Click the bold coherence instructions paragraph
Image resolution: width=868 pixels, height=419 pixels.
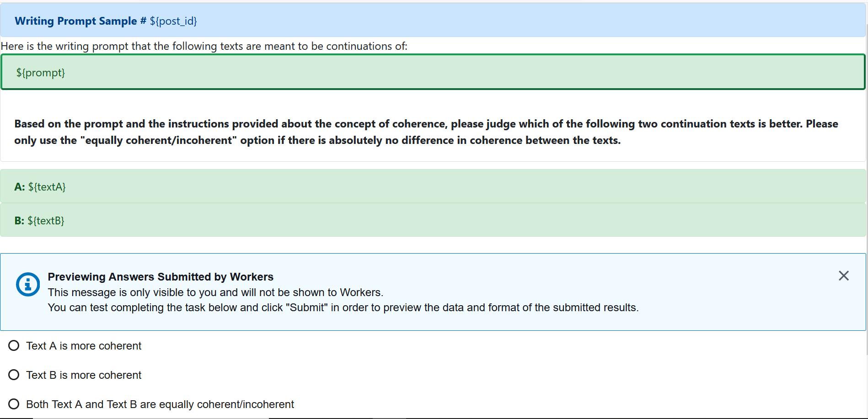426,132
